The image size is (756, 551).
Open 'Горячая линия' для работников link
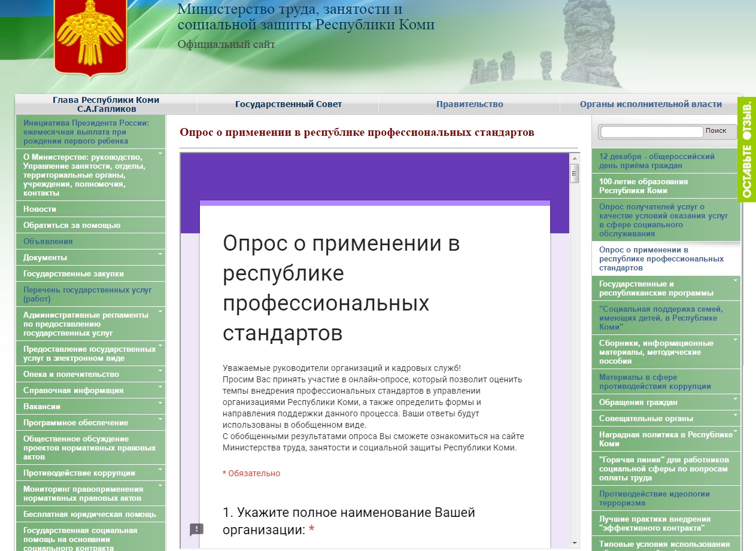666,469
